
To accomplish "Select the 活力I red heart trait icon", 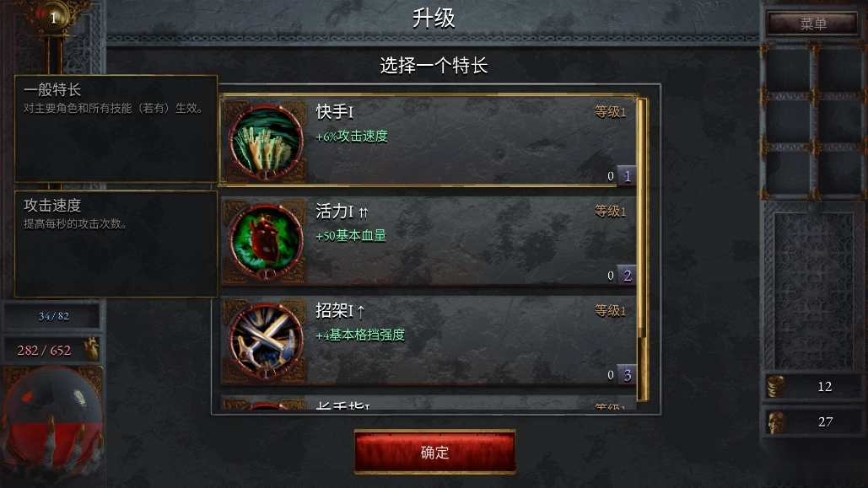I will point(266,241).
